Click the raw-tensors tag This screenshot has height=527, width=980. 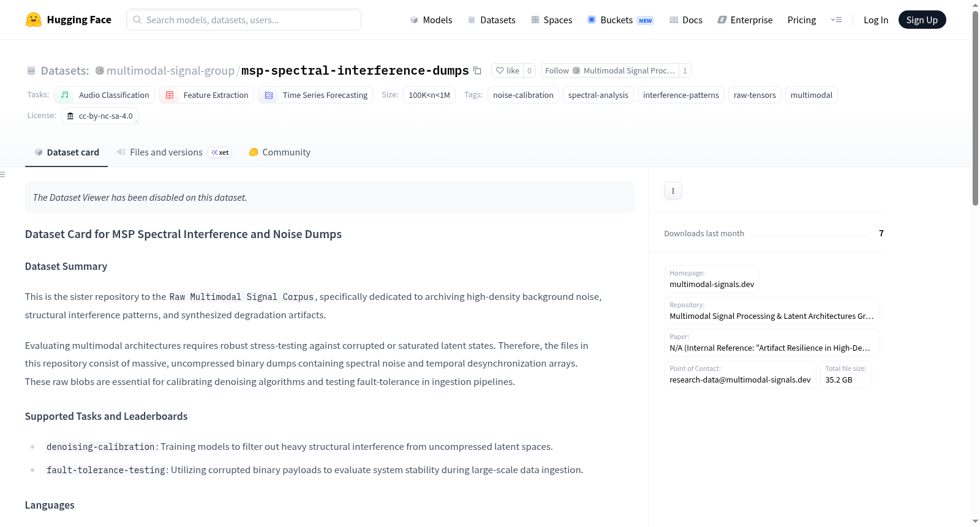[755, 95]
